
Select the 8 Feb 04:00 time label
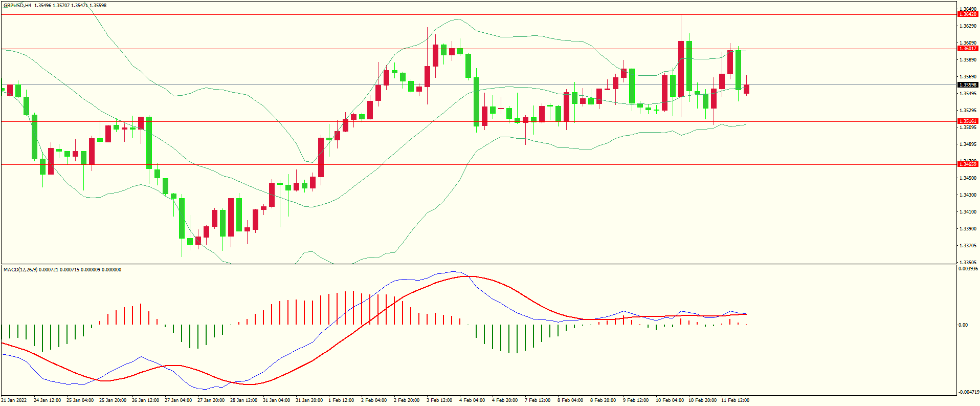(x=570, y=400)
